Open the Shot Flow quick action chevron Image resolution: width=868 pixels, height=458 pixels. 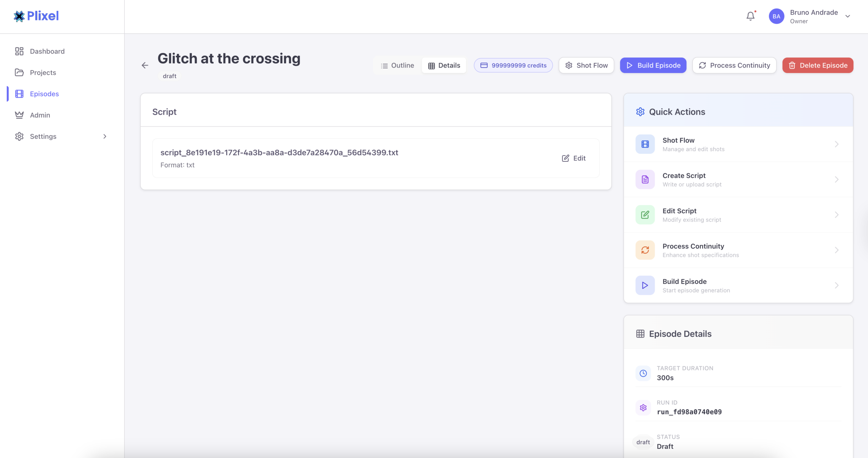coord(836,144)
